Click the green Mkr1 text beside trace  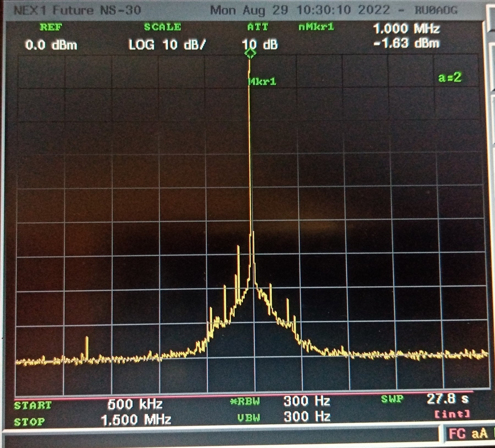point(262,82)
